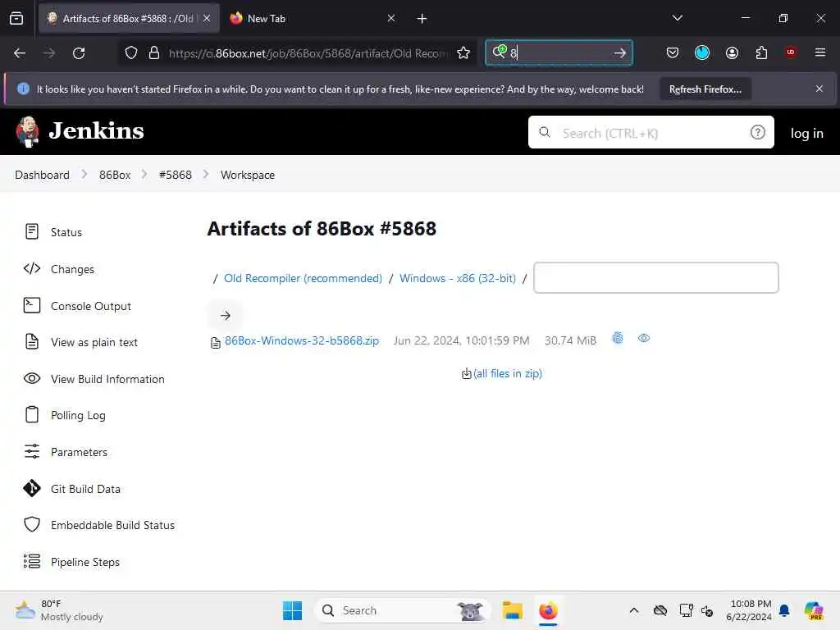This screenshot has height=630, width=840.
Task: Open the Copilot preview icon in taskbar
Action: pyautogui.click(x=814, y=610)
